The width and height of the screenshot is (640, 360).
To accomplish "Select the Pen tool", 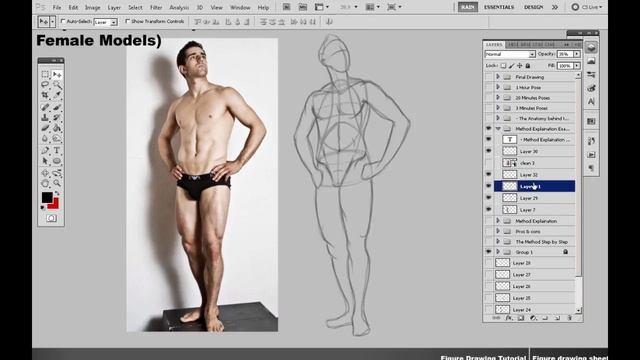I will pyautogui.click(x=45, y=151).
